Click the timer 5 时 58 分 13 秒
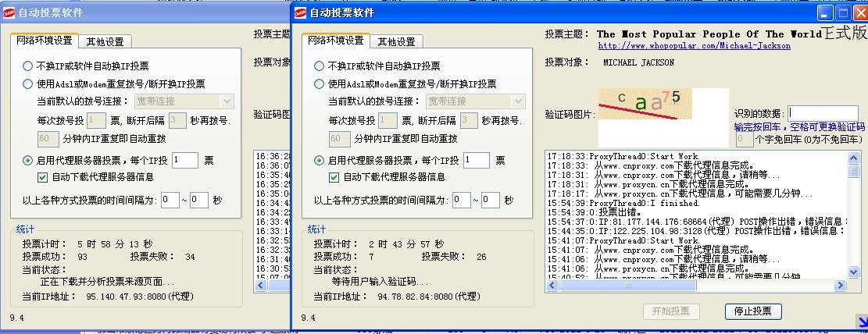 [x=115, y=243]
